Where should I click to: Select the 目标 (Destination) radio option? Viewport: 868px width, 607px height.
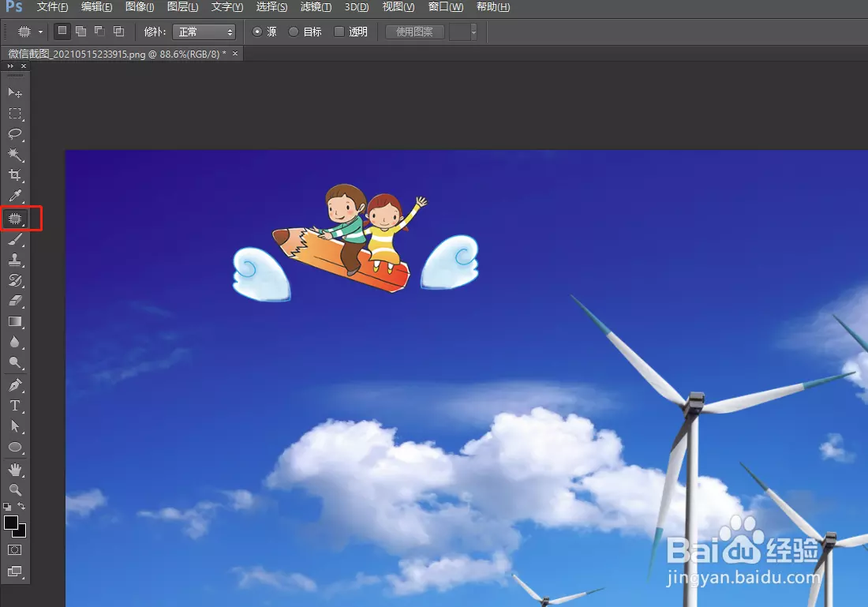pos(294,32)
